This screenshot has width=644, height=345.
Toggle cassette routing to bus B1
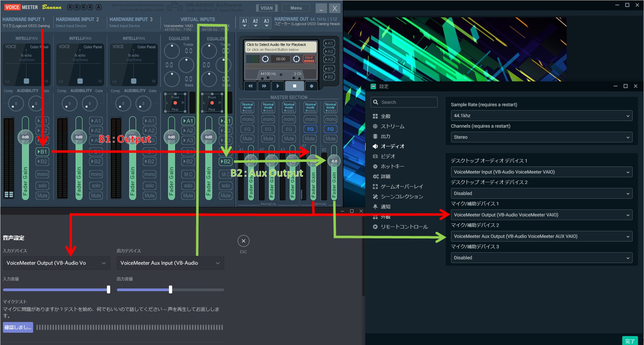tap(329, 69)
